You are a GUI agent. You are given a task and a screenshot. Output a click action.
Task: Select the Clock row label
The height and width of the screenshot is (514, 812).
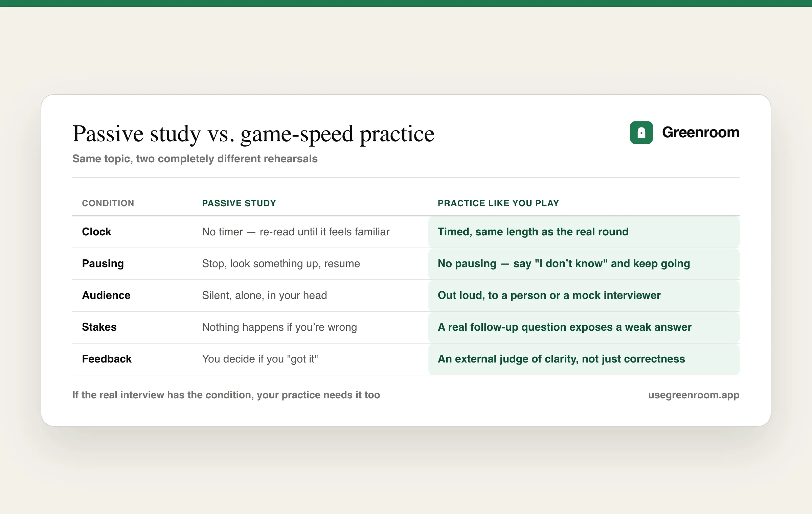point(96,232)
